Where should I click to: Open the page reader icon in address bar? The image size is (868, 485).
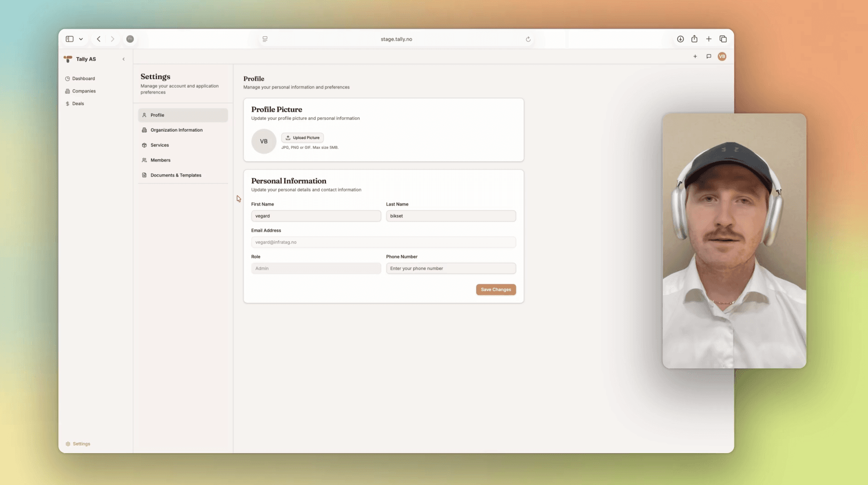click(x=265, y=39)
